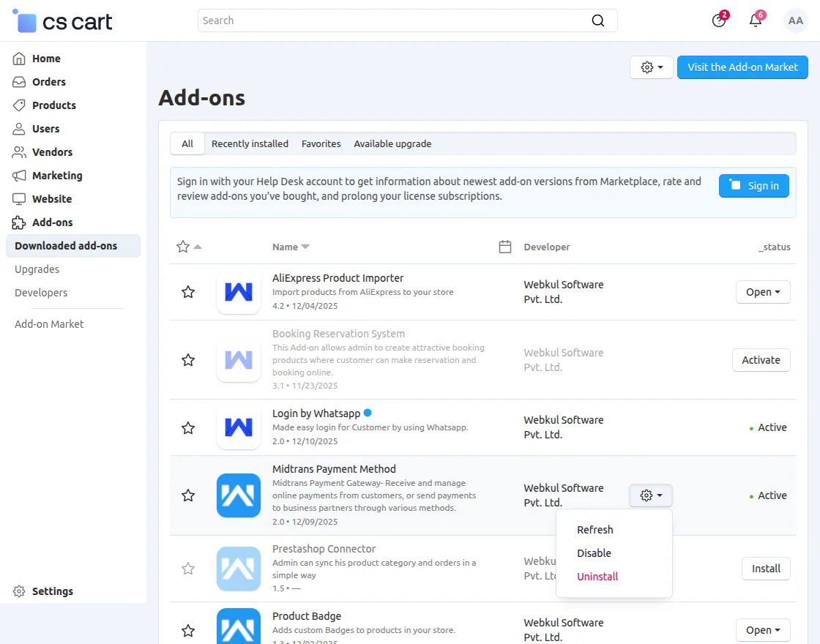Open the Prestashop Connector title link
Image resolution: width=820 pixels, height=644 pixels.
tap(324, 549)
